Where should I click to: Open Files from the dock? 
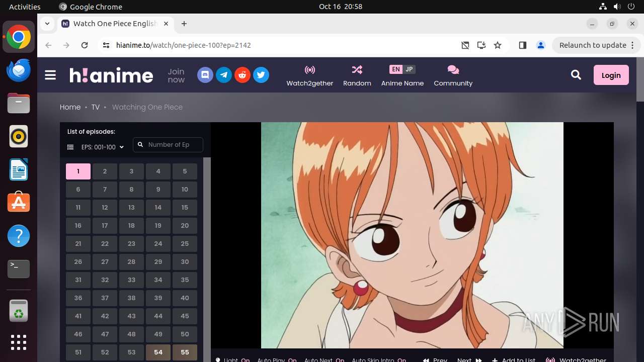pos(19,104)
